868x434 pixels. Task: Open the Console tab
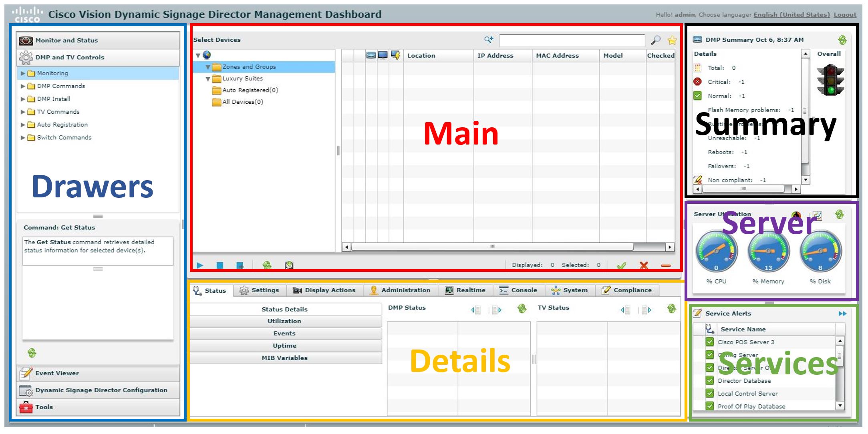(x=518, y=290)
